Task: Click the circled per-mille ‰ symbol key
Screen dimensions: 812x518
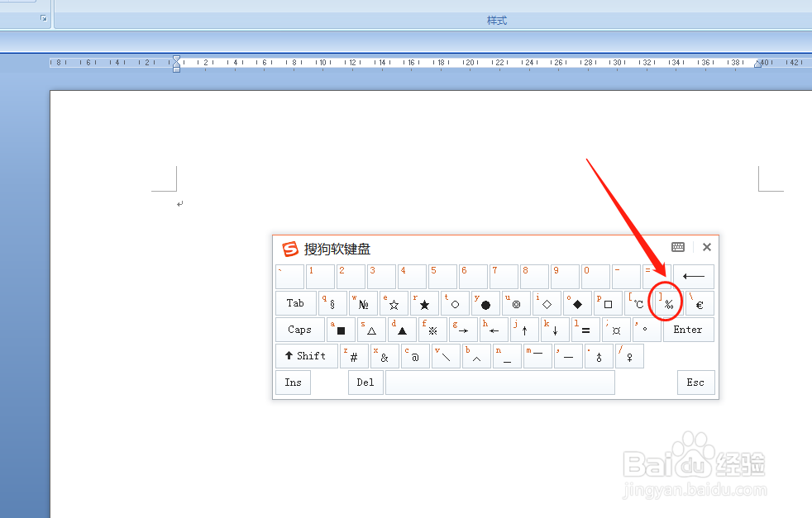Action: 667,303
